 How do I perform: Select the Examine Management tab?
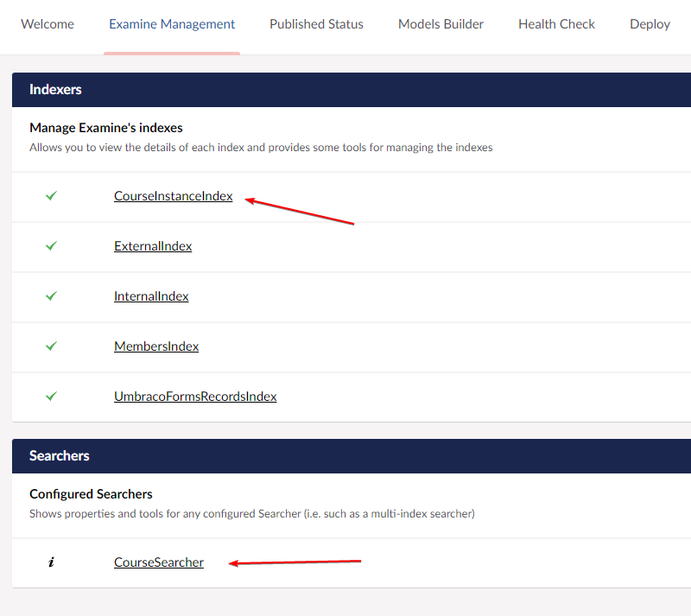(171, 24)
